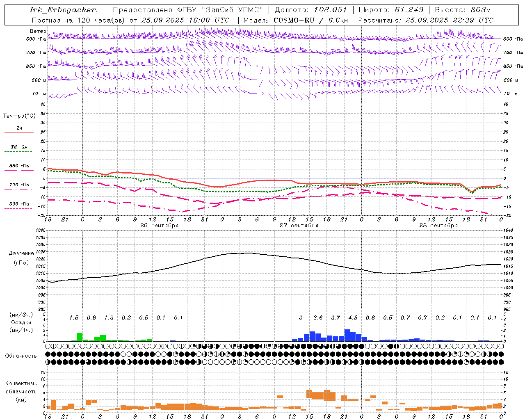Click the 2м temperature legend label
The width and height of the screenshot is (525, 420).
[x=19, y=128]
